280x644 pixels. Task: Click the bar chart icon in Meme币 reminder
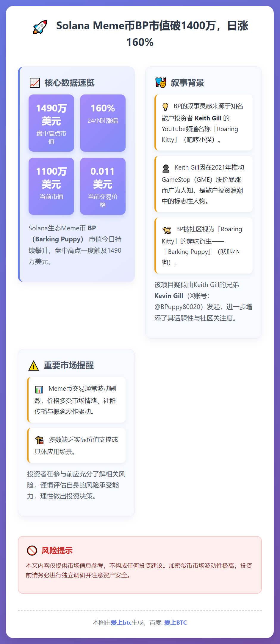click(39, 389)
